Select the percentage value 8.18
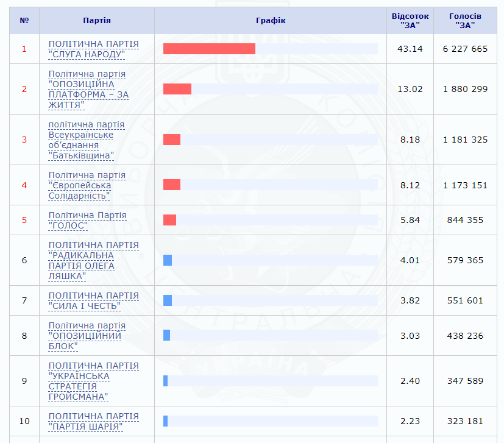Viewport: 504px width, 443px height. 410,140
